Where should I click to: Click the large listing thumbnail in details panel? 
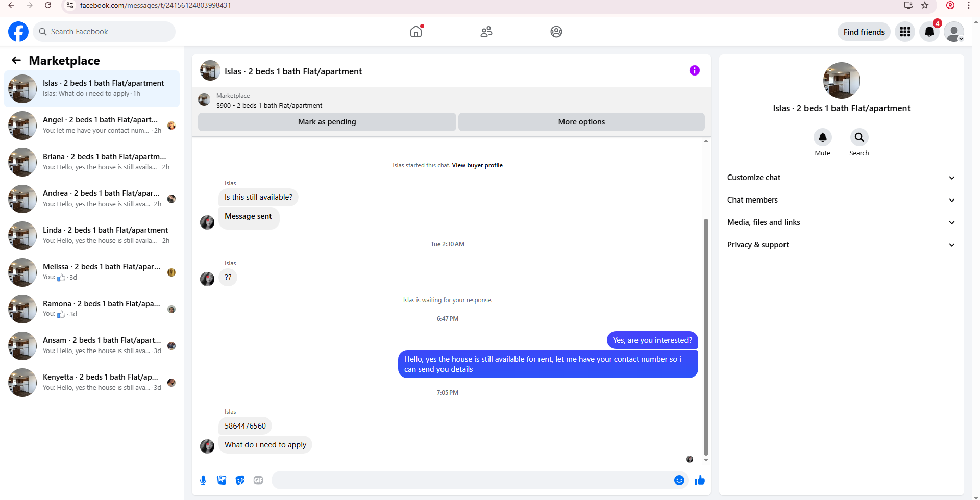click(842, 81)
